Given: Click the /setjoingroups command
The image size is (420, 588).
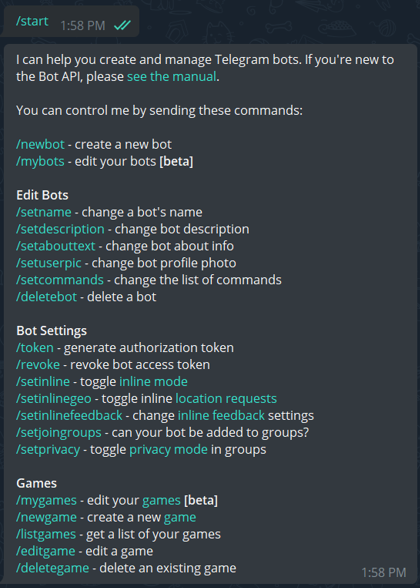Looking at the screenshot, I should [x=58, y=432].
